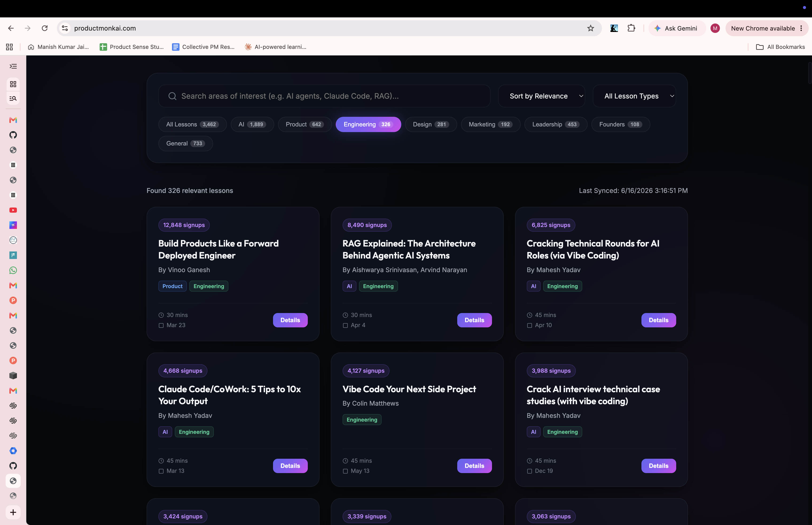Add a new tab with the plus button
Viewport: 812px width, 525px height.
(13, 512)
